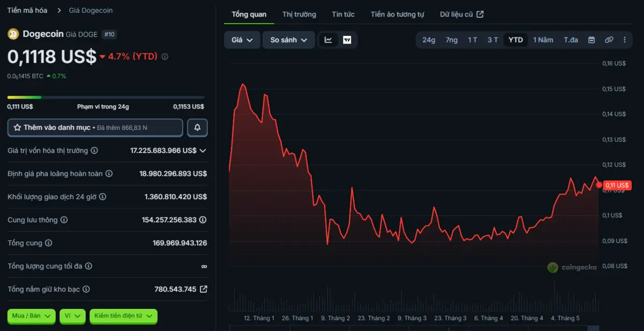Viewport: 644px width, 331px height.
Task: Switch to line chart view icon
Action: 328,40
